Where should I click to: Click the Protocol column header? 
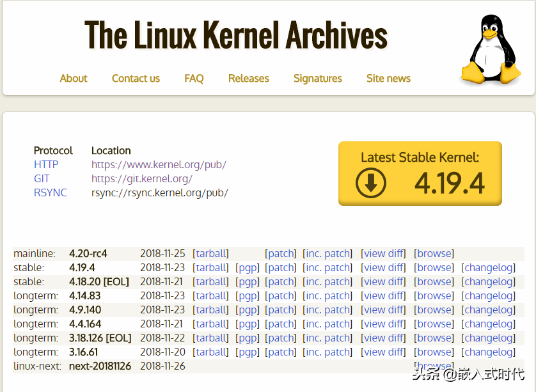(53, 150)
